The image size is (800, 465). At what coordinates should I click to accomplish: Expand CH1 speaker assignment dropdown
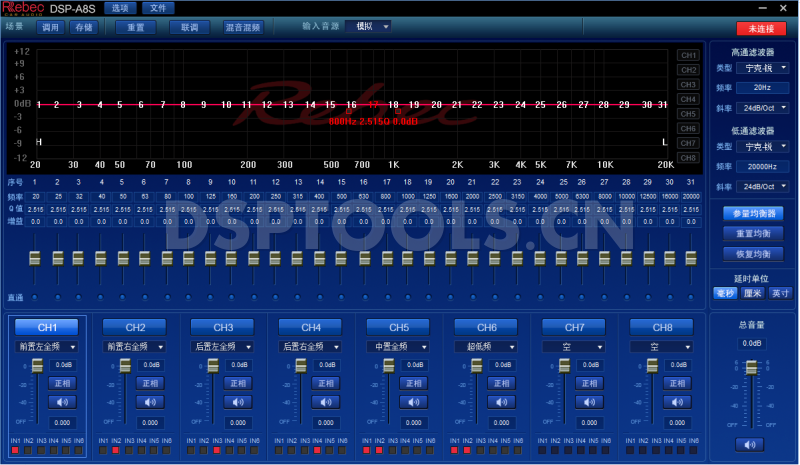coord(46,347)
